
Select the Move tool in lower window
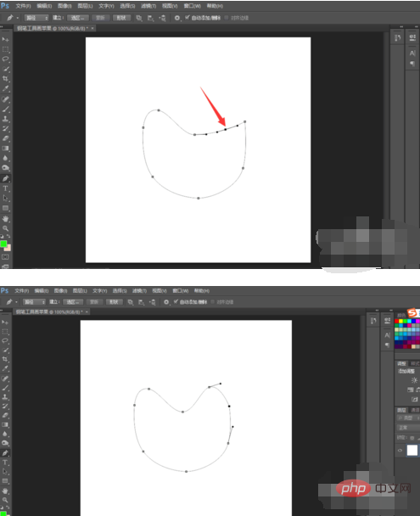point(5,322)
